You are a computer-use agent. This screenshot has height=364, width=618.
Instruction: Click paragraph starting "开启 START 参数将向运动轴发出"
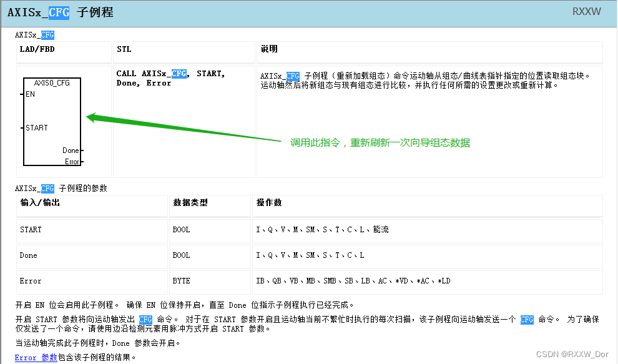click(x=307, y=324)
